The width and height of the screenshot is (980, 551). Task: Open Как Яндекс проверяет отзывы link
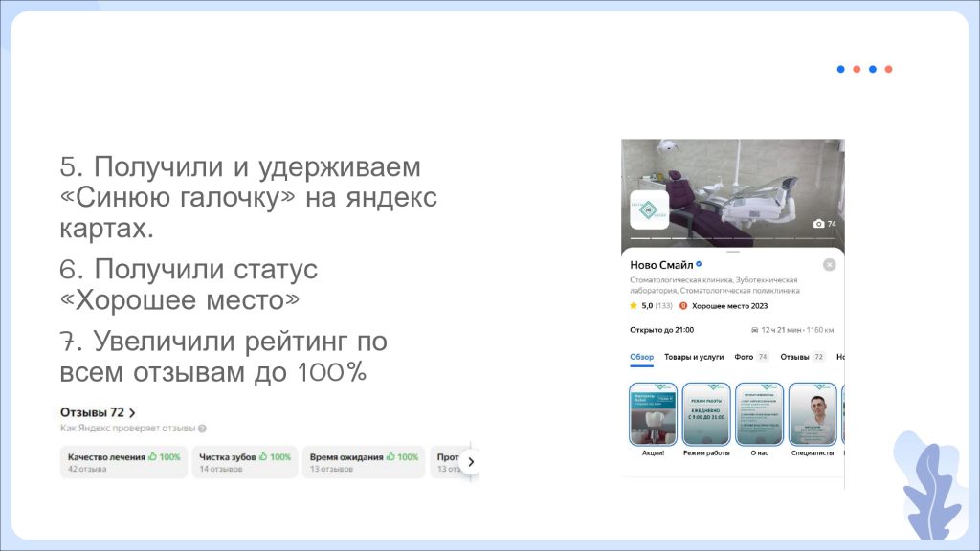(x=127, y=429)
